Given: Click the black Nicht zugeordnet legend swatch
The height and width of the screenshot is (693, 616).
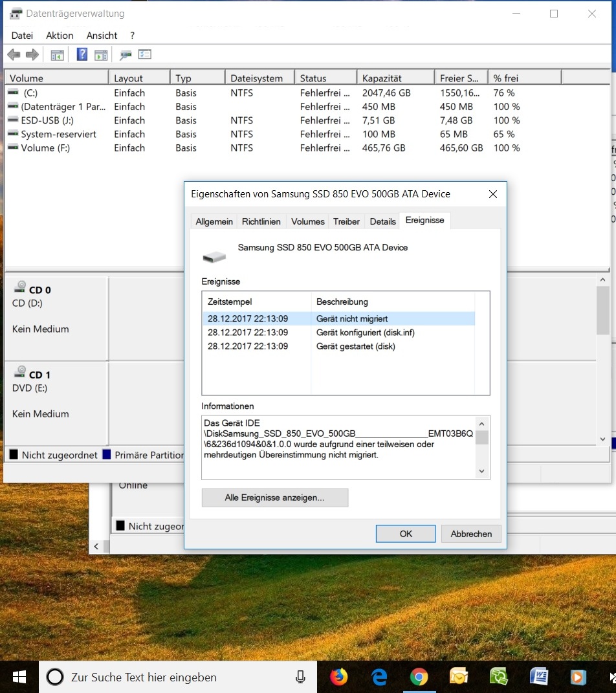Looking at the screenshot, I should 14,454.
